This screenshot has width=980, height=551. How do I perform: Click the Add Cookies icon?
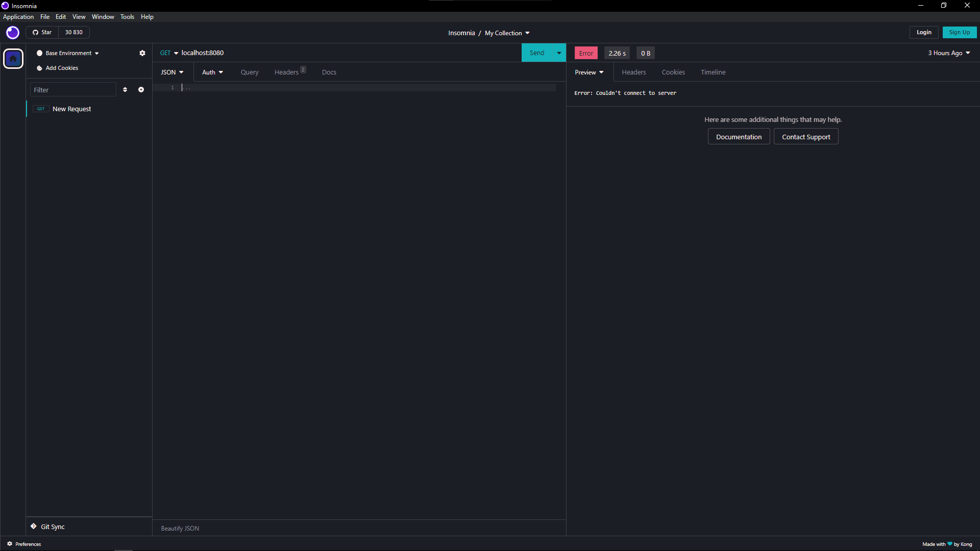point(39,68)
